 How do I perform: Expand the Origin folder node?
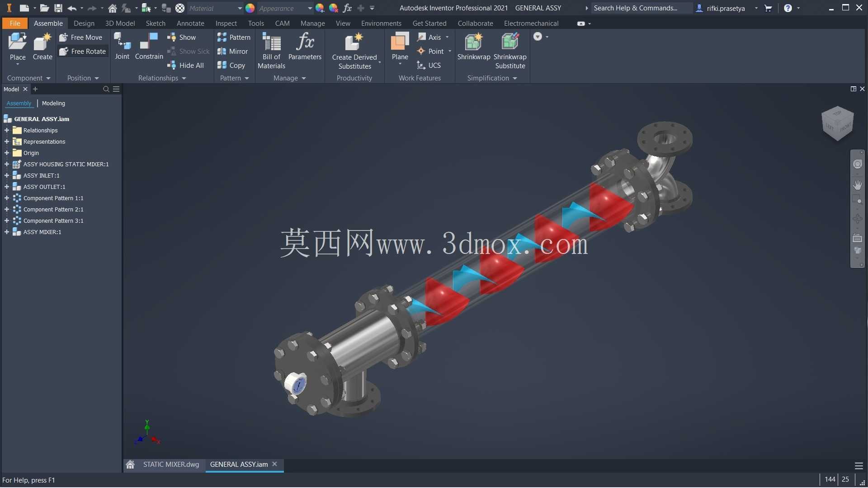click(x=7, y=153)
